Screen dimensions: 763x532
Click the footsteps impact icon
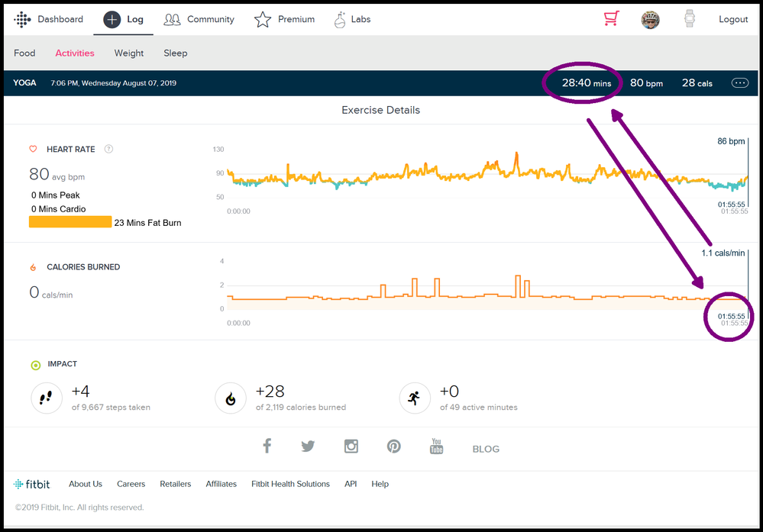pos(47,398)
